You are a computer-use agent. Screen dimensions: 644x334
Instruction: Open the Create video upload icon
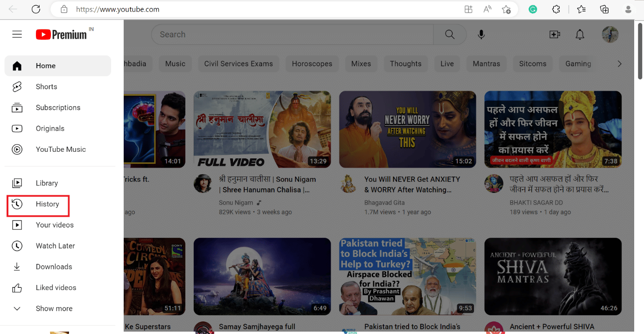pyautogui.click(x=555, y=34)
